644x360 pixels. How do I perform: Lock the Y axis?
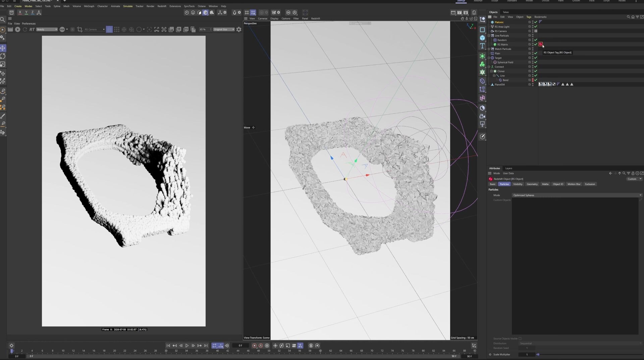click(26, 12)
